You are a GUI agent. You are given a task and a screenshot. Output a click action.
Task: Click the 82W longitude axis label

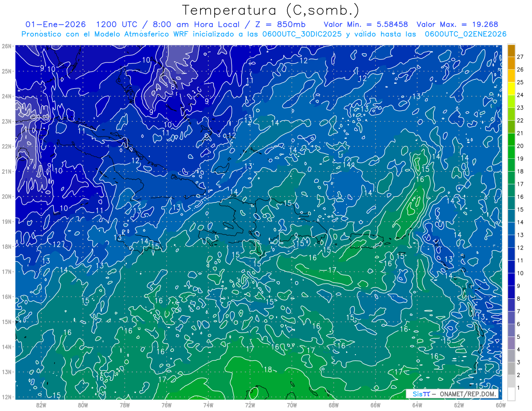click(x=41, y=405)
